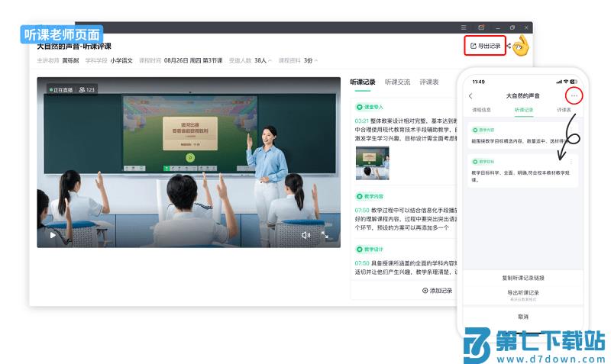
Task: Switch to 课程信息 tab on phone
Action: (482, 110)
